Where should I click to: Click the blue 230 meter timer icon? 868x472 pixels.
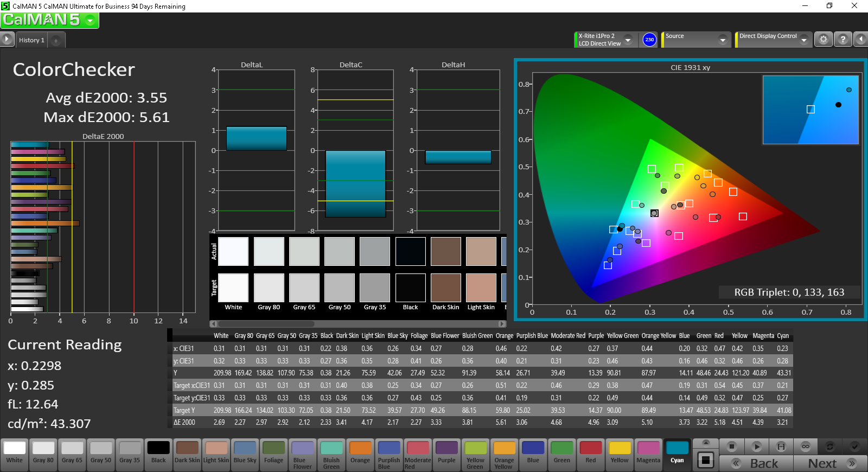pos(649,40)
